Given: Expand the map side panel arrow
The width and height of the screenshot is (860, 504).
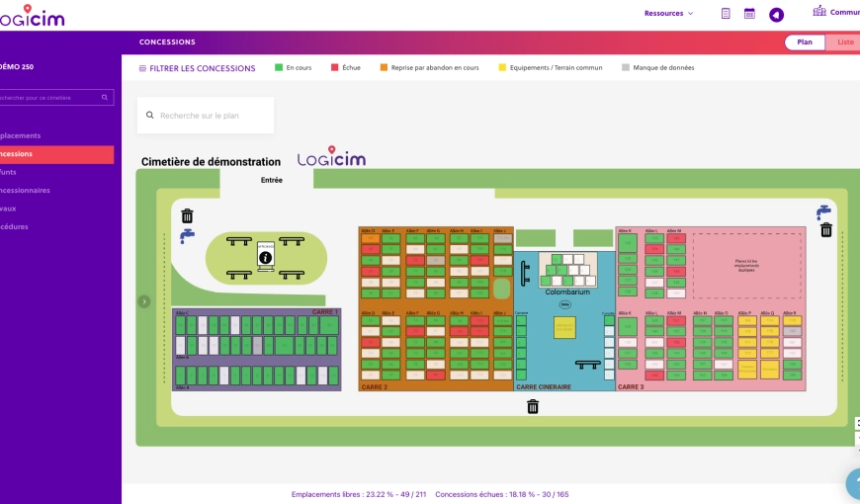Looking at the screenshot, I should coord(144,301).
